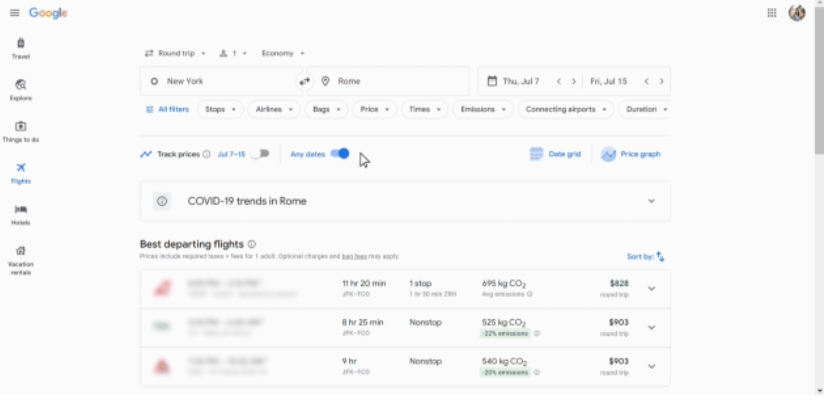The image size is (826, 406).
Task: Click the COVID-19 info icon
Action: (162, 201)
